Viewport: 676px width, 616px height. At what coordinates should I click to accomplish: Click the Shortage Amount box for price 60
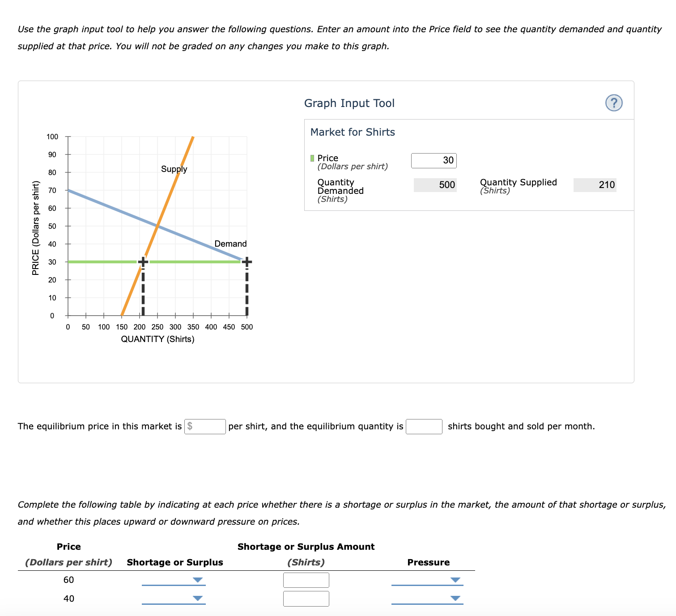(306, 580)
